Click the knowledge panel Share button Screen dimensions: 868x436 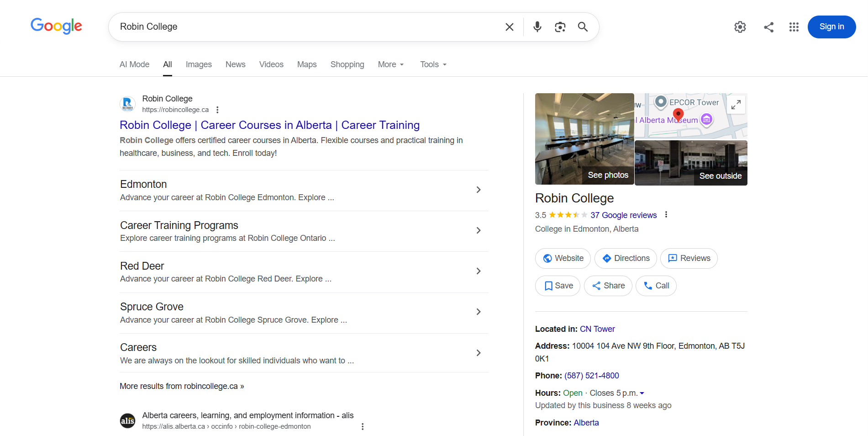(x=608, y=286)
